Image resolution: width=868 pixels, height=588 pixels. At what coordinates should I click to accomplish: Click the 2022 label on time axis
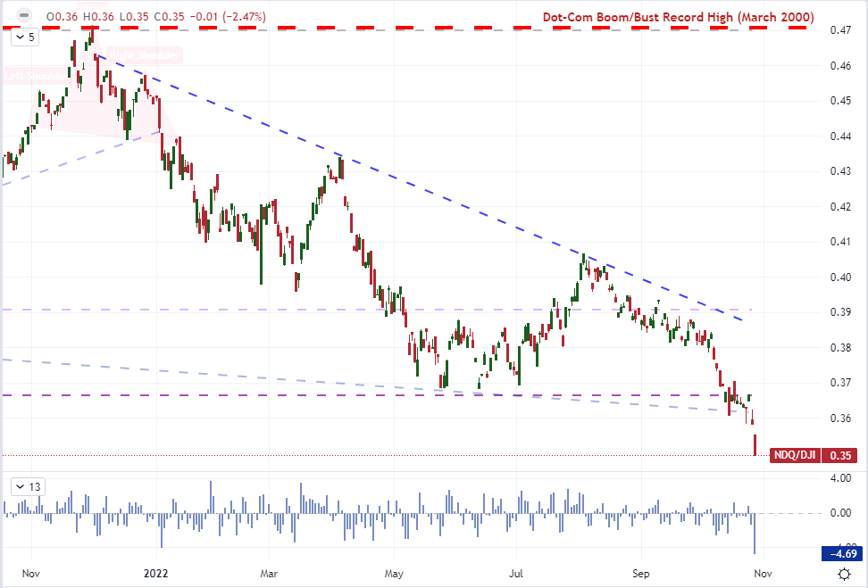click(x=155, y=574)
